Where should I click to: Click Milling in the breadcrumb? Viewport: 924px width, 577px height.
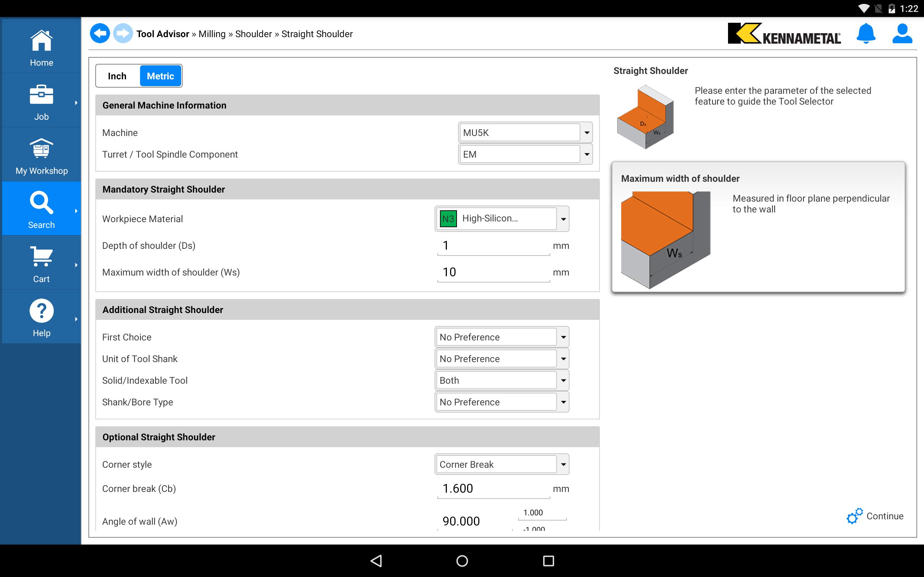click(212, 34)
